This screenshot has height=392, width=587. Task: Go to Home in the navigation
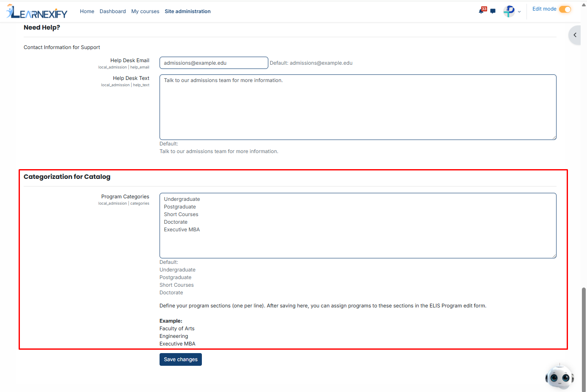[x=87, y=11]
